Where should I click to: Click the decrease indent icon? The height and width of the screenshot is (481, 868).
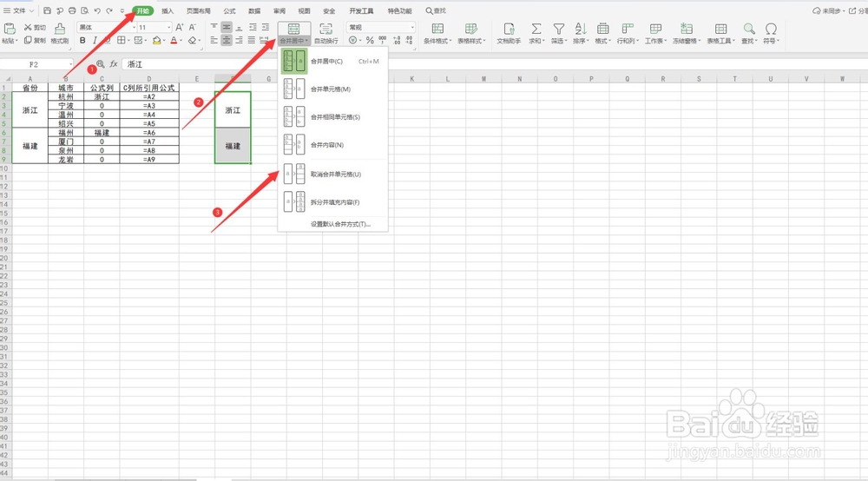point(253,27)
